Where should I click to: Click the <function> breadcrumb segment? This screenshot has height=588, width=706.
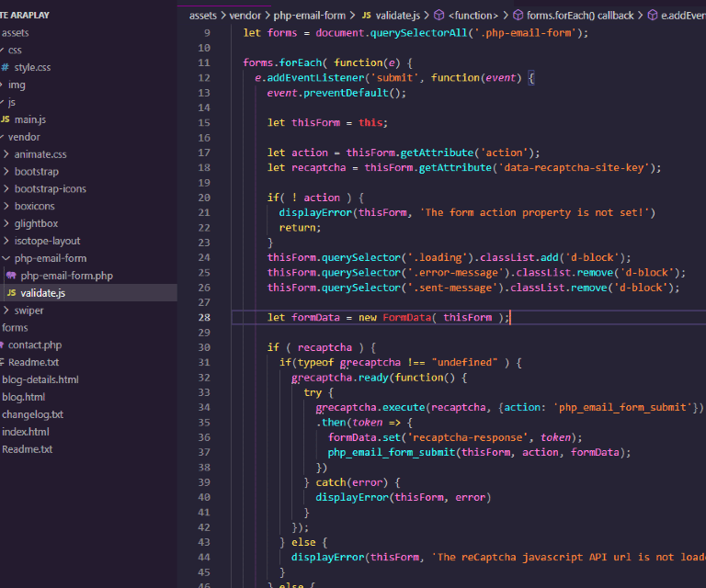tap(473, 16)
